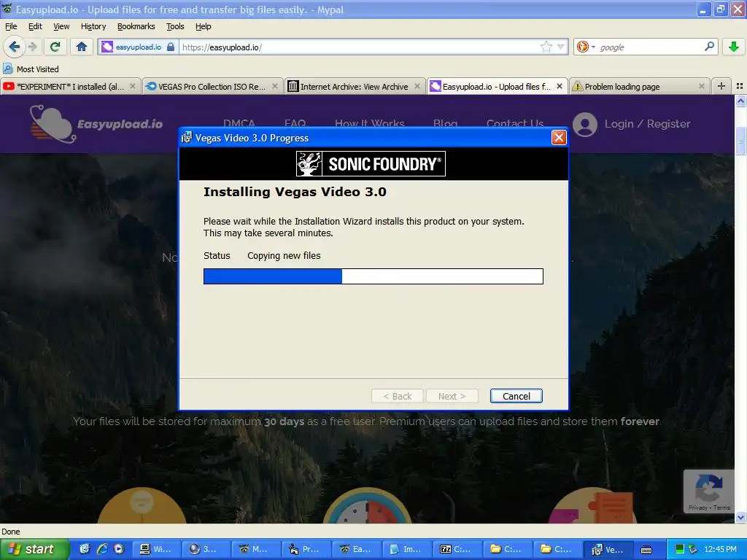The width and height of the screenshot is (747, 560).
Task: Cancel the Vegas Video installation
Action: click(x=516, y=396)
